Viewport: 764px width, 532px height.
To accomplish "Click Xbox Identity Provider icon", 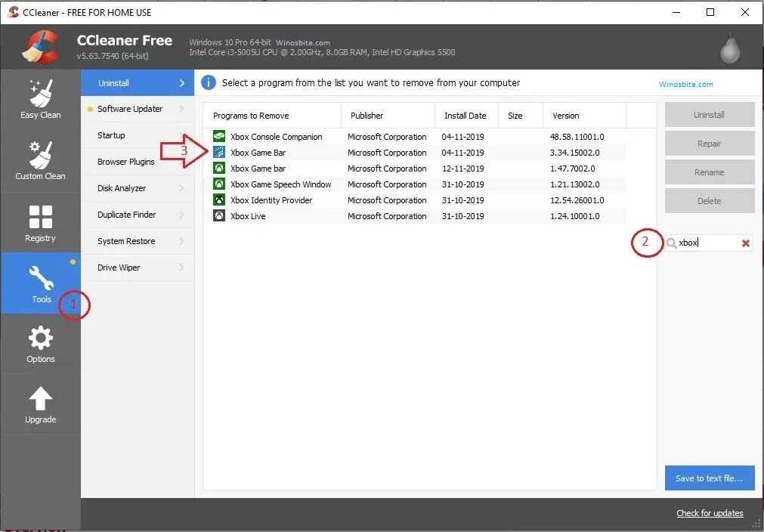I will tap(219, 200).
